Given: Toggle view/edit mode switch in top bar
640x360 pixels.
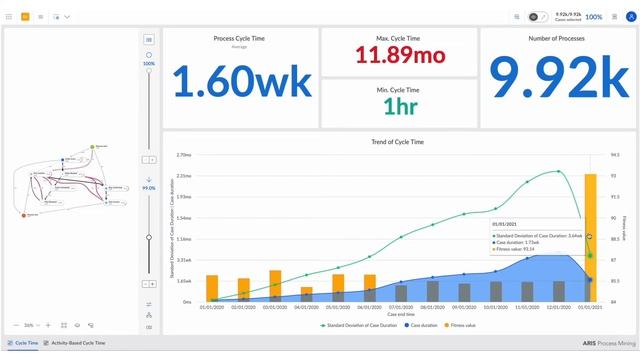Looking at the screenshot, I should pyautogui.click(x=538, y=17).
